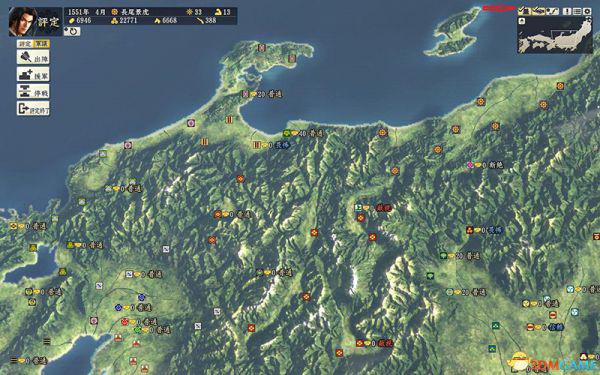Toggle the first checked castle display filter
The height and width of the screenshot is (375, 600).
pyautogui.click(x=524, y=10)
